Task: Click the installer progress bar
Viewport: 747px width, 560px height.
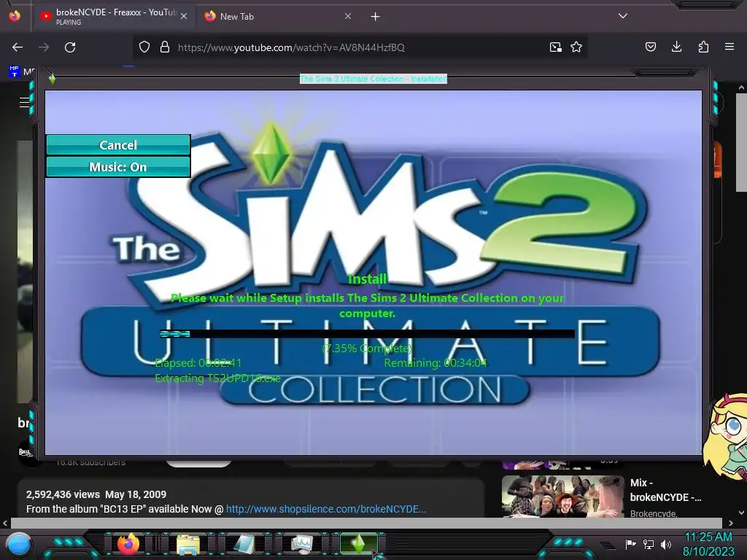Action: click(367, 334)
